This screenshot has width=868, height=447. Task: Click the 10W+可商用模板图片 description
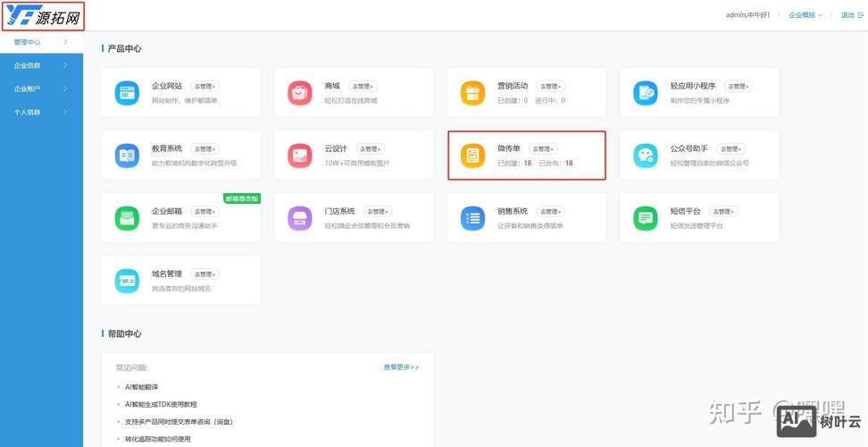(x=357, y=164)
